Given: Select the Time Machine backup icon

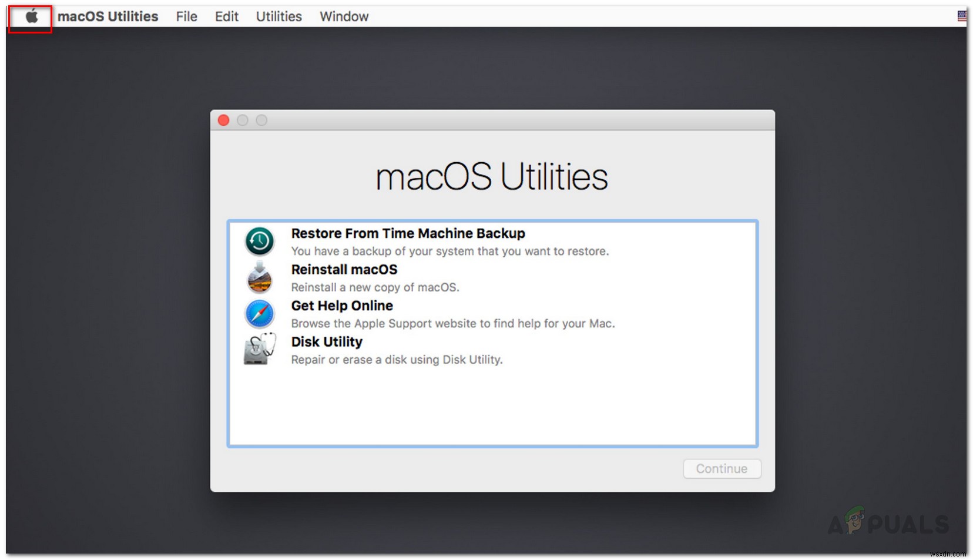Looking at the screenshot, I should point(259,242).
